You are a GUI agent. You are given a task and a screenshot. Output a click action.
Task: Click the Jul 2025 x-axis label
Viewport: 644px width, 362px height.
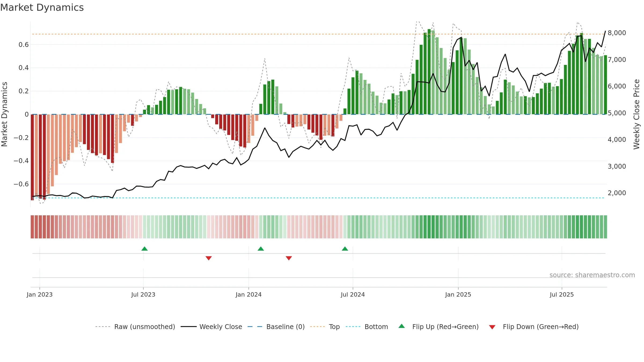pos(562,294)
